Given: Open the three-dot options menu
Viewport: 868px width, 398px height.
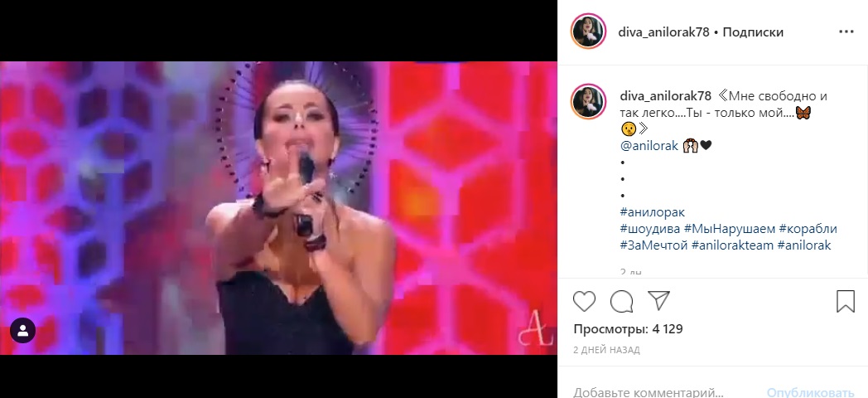Looking at the screenshot, I should [846, 32].
